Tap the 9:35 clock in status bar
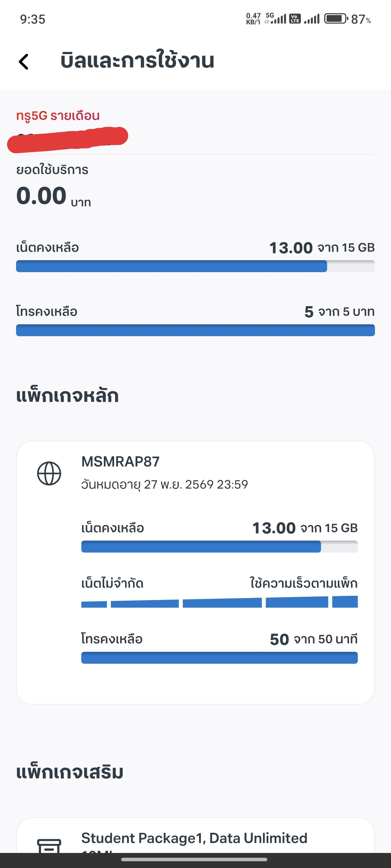 coord(33,19)
